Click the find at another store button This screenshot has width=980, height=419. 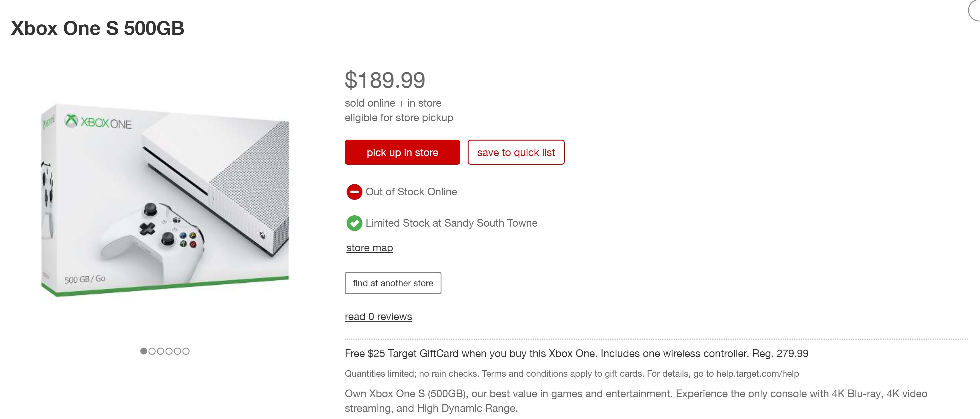tap(393, 283)
